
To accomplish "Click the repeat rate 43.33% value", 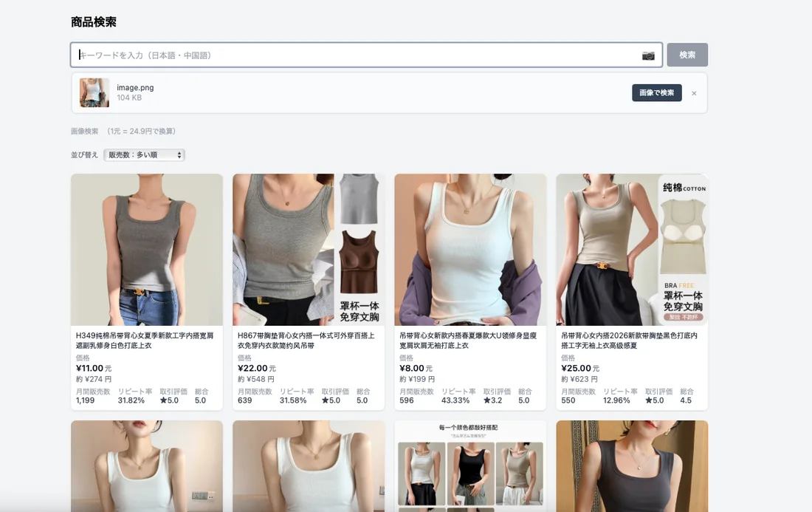I will click(x=455, y=400).
